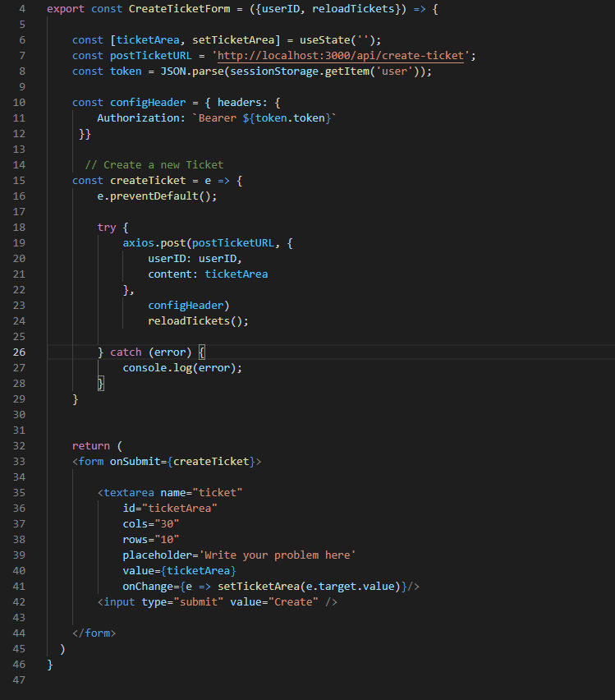The image size is (615, 700).
Task: Click the highlighted opening brace after catch (error)
Action: pos(202,352)
